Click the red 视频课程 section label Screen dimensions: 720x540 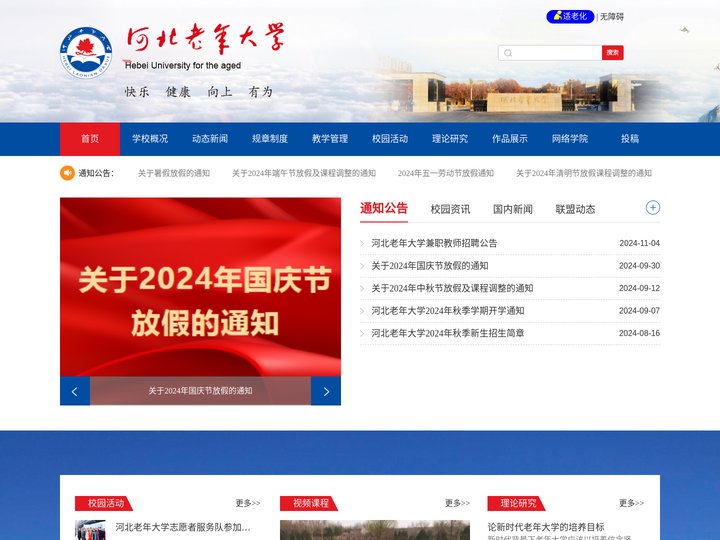pyautogui.click(x=309, y=503)
